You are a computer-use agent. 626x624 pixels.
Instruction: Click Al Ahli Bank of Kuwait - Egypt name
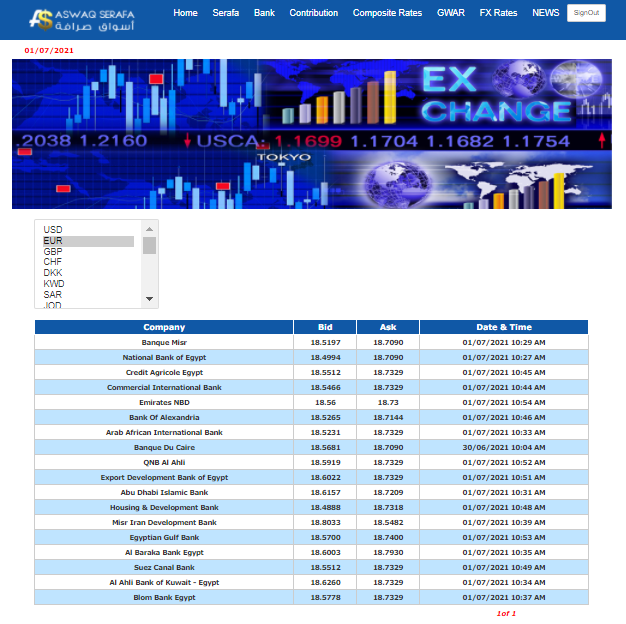(x=164, y=582)
